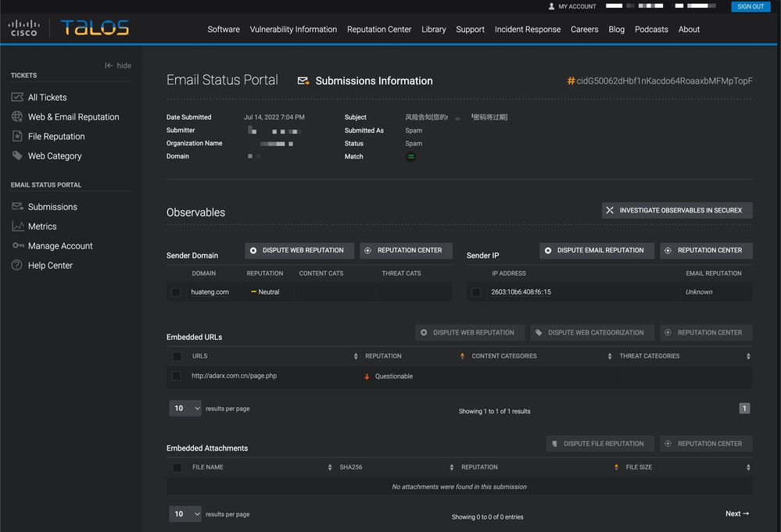The height and width of the screenshot is (532, 781).
Task: Go to the Next attachments page
Action: [x=736, y=514]
